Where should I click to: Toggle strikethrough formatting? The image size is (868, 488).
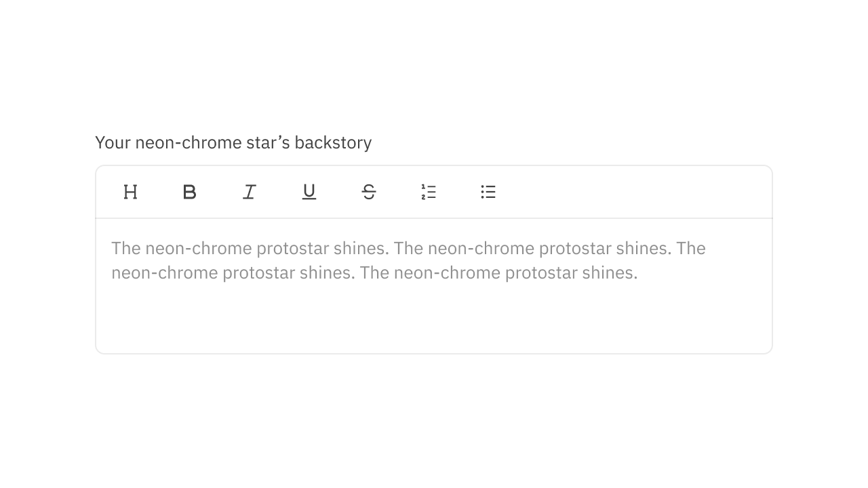369,192
